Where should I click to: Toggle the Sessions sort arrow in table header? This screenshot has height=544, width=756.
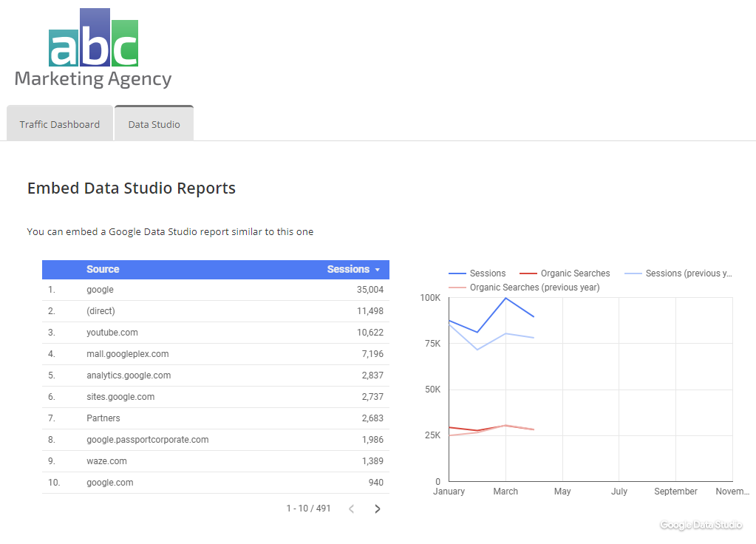point(378,270)
